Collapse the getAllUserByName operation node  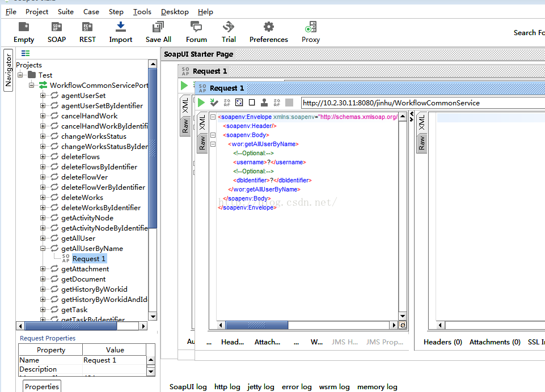(43, 248)
